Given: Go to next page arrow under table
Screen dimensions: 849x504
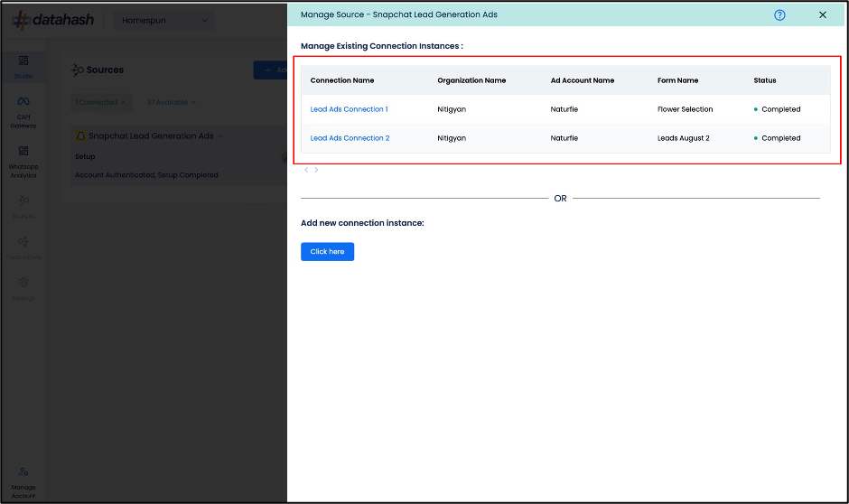Looking at the screenshot, I should pyautogui.click(x=316, y=170).
